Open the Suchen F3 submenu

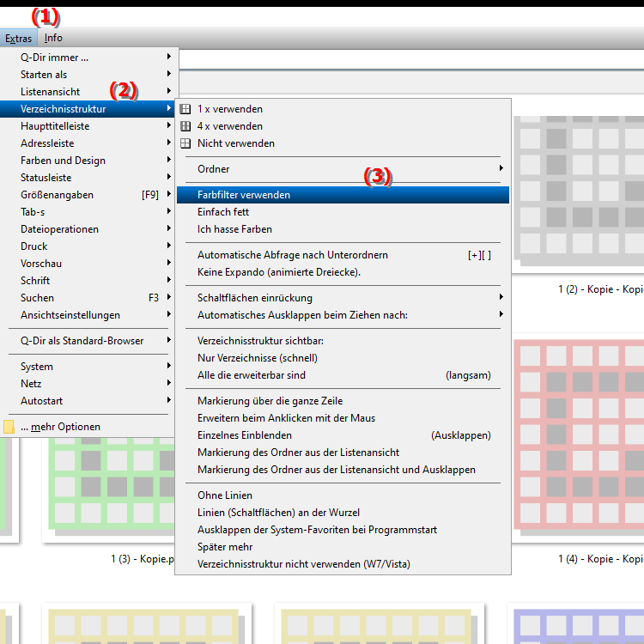(87, 298)
